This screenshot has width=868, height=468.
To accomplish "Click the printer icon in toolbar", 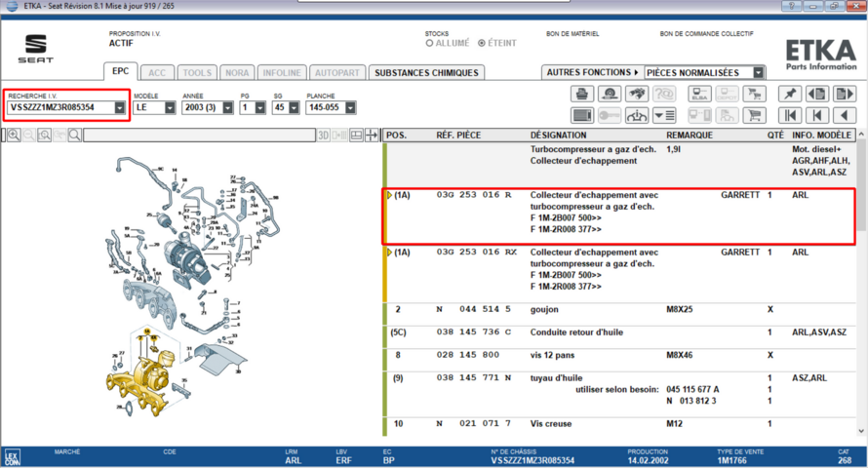I will pos(582,94).
